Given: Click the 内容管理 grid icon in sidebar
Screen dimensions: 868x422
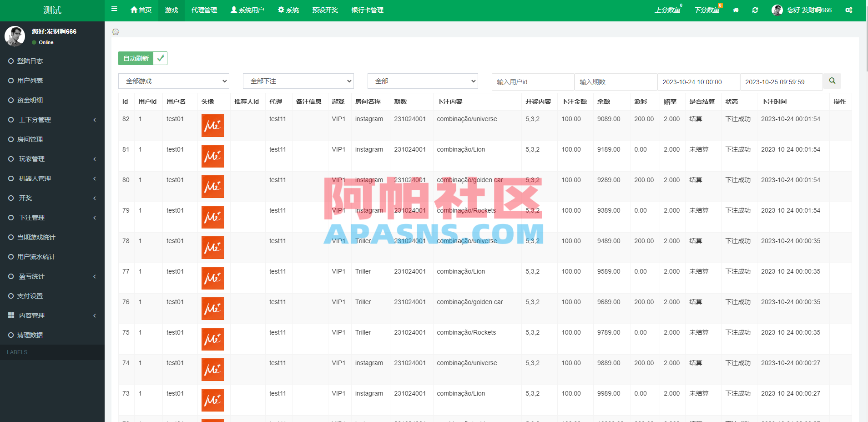Looking at the screenshot, I should 11,315.
